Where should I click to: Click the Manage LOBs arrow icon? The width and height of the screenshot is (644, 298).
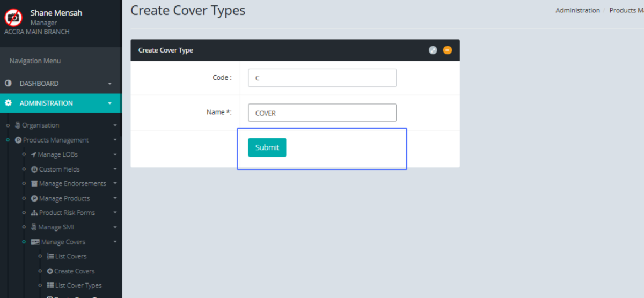tap(34, 155)
